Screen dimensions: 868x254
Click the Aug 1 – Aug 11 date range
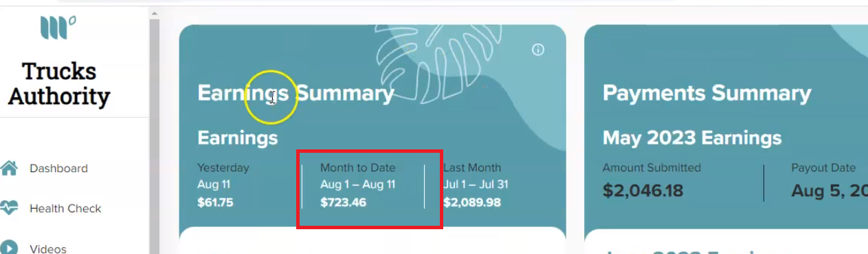357,184
